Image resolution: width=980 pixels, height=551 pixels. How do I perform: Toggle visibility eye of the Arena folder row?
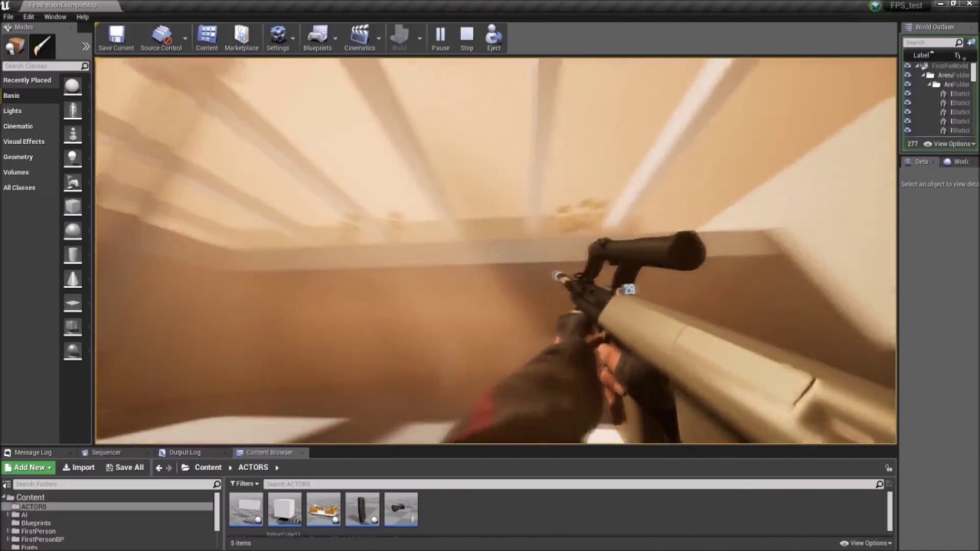coord(907,75)
